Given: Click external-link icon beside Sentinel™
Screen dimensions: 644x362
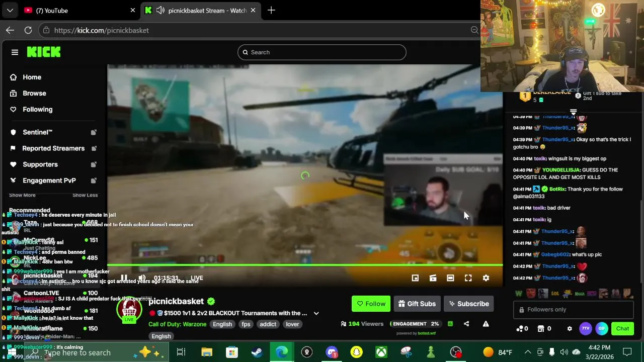Looking at the screenshot, I should coord(94,132).
